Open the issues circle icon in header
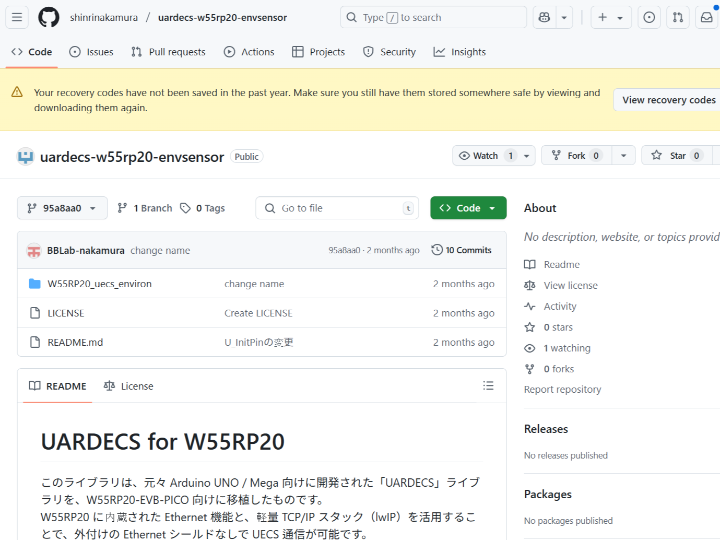 click(x=649, y=17)
